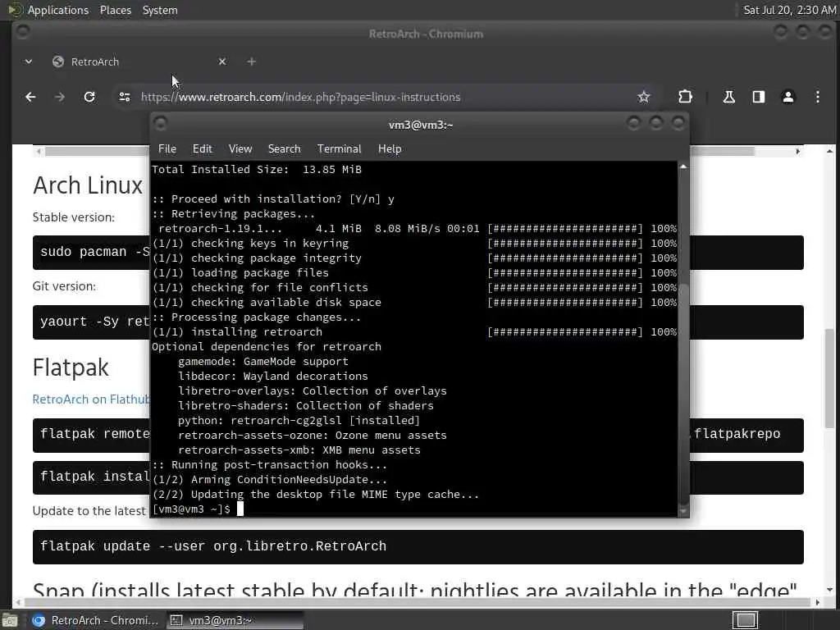Open terminal Help menu
The height and width of the screenshot is (630, 840).
[390, 149]
